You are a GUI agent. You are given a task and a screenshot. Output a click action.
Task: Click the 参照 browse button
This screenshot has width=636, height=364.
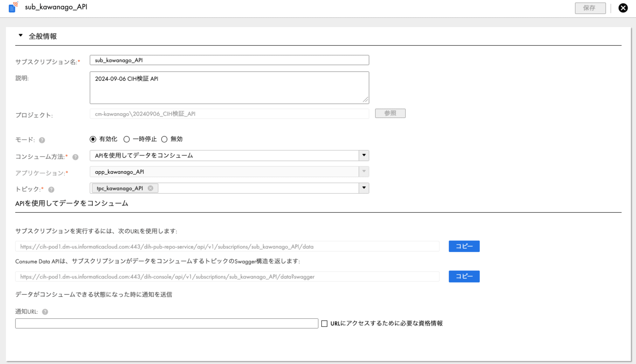click(x=390, y=113)
